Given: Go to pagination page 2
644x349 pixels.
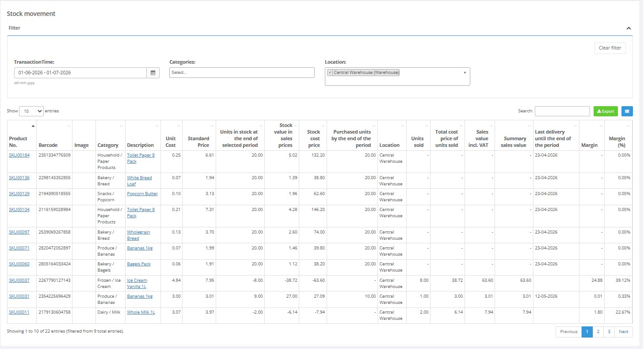Looking at the screenshot, I should 598,332.
